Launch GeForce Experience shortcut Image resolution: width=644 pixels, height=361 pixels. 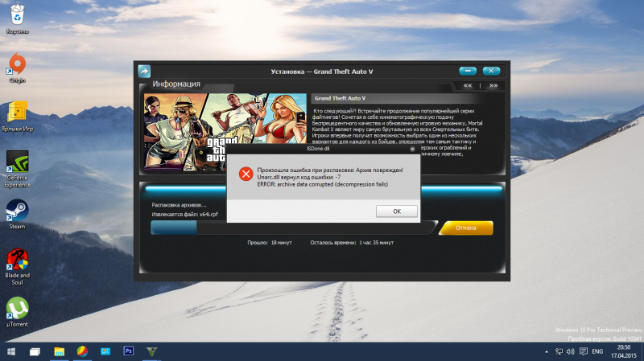[x=17, y=169]
